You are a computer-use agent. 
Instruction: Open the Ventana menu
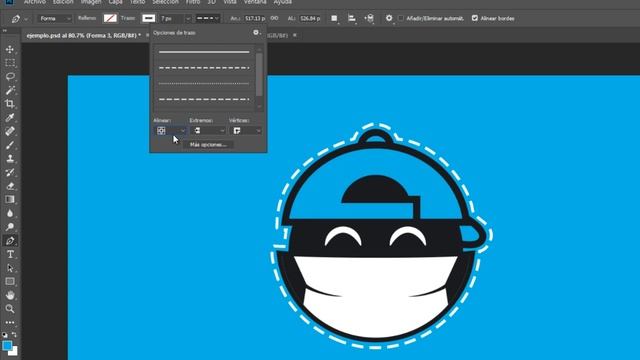point(255,2)
